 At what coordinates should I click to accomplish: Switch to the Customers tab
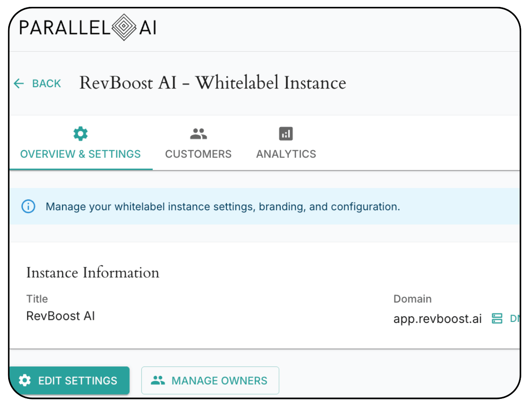(x=198, y=143)
